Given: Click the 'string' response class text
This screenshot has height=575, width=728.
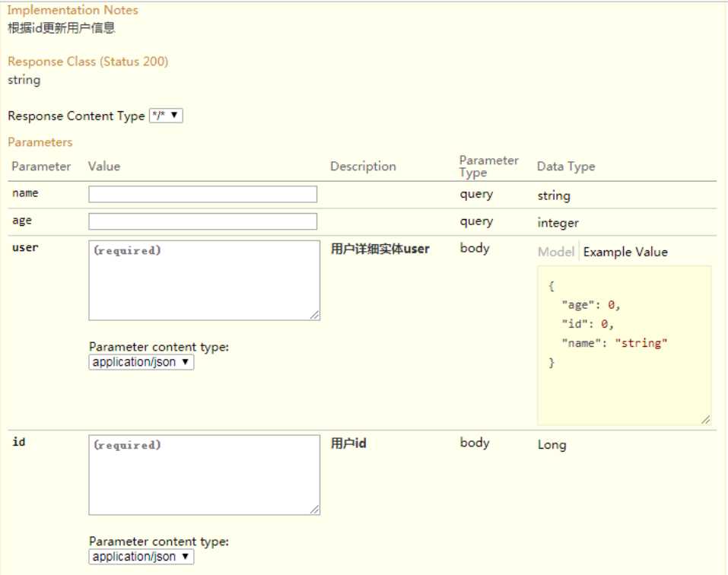Looking at the screenshot, I should pos(24,80).
